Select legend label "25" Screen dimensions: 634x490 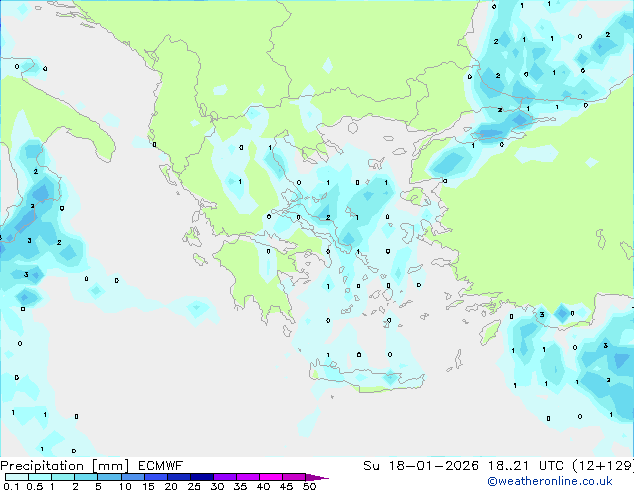click(194, 486)
